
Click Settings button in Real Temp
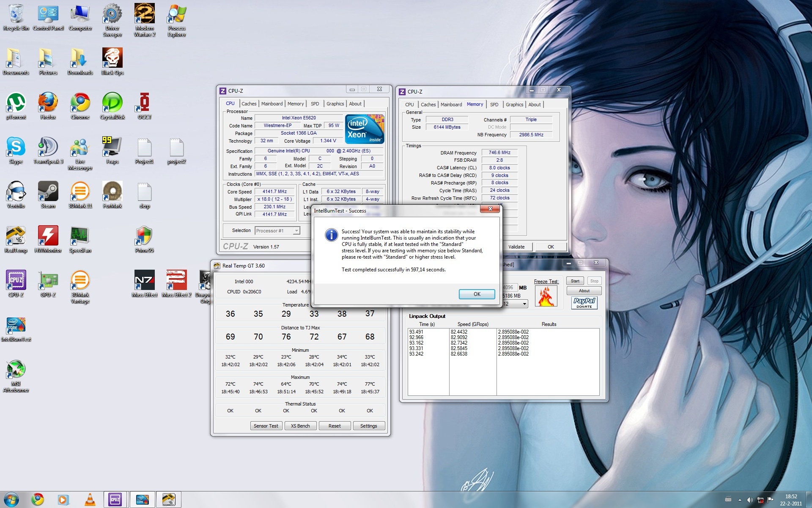[368, 426]
